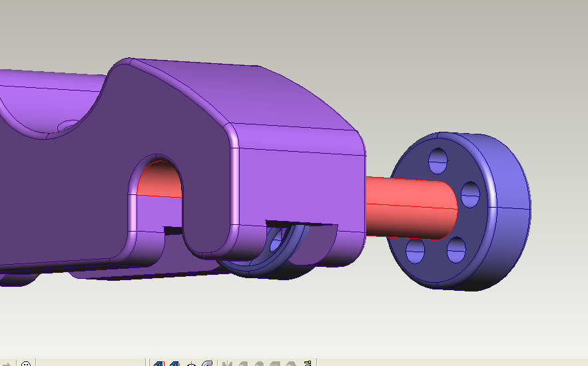588x366 pixels.
Task: Select the bottom-left hole in the blue flange
Action: [x=415, y=251]
